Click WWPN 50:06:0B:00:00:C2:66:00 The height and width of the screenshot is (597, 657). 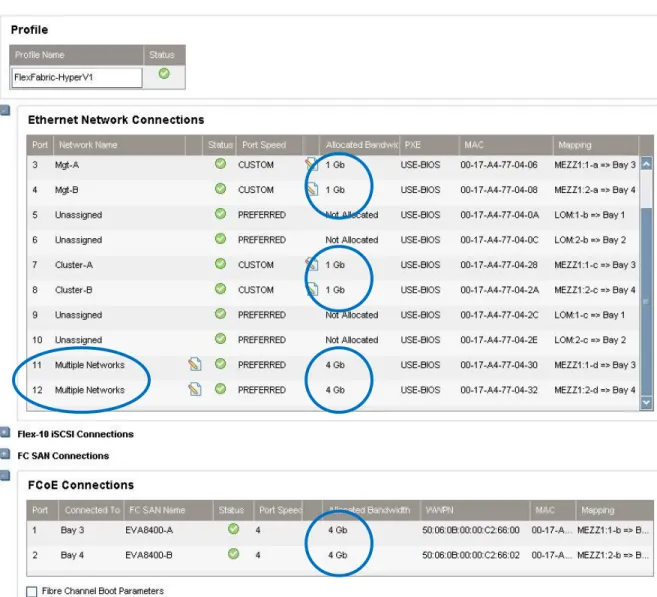coord(471,530)
